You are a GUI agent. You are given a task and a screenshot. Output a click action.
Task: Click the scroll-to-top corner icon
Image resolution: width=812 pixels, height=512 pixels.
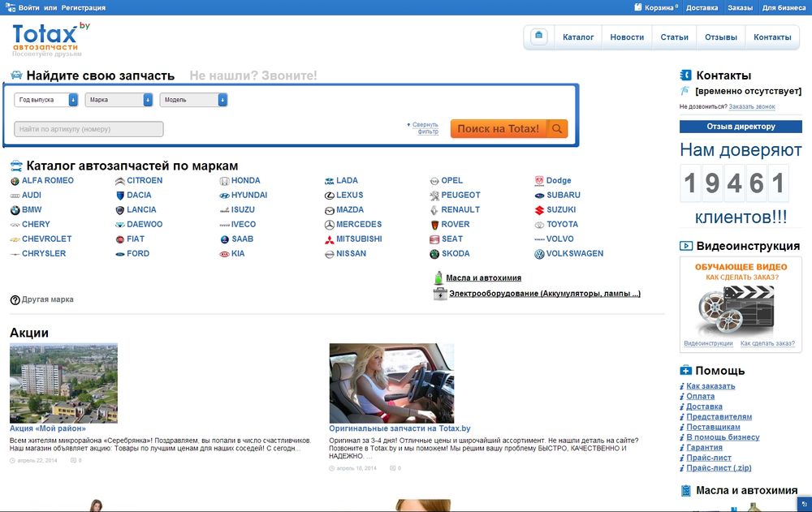[804, 504]
